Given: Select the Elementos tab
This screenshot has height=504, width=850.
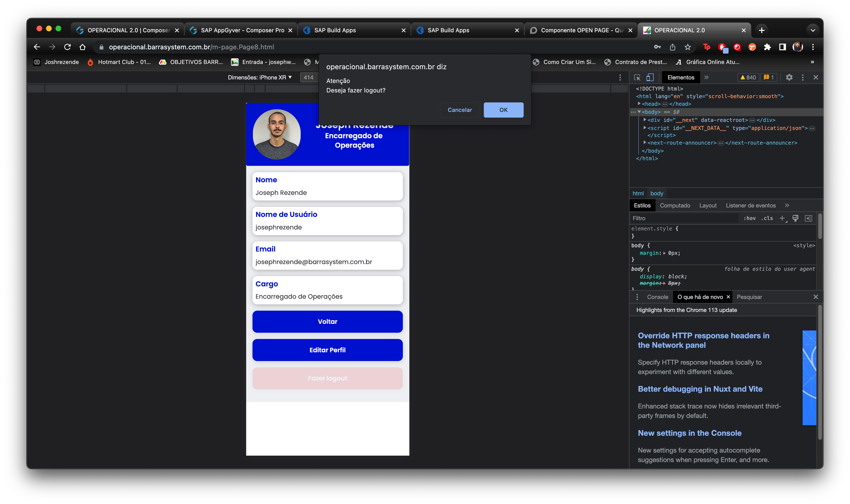Looking at the screenshot, I should click(680, 78).
